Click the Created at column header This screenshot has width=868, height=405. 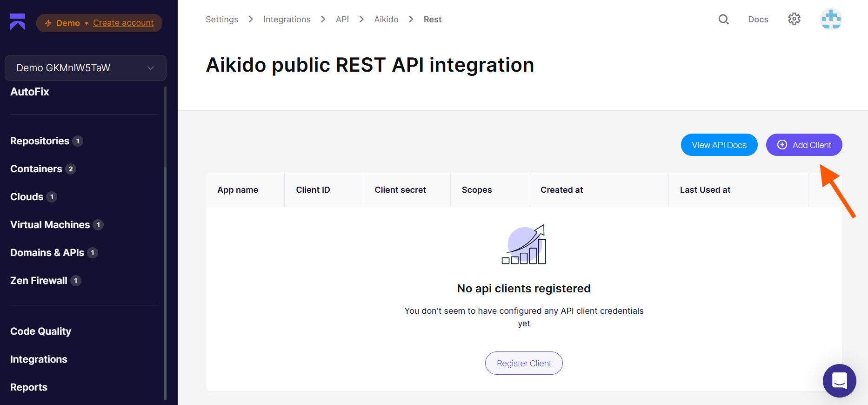tap(562, 190)
